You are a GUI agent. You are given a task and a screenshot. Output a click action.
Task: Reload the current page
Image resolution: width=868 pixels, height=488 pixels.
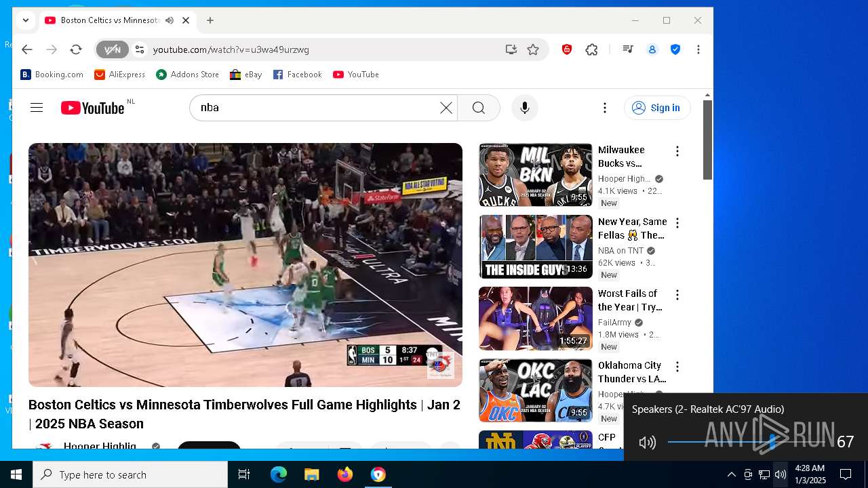76,49
